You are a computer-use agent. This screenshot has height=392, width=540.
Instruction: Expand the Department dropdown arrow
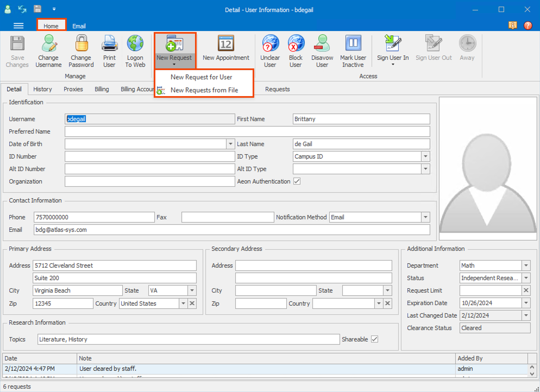(526, 265)
